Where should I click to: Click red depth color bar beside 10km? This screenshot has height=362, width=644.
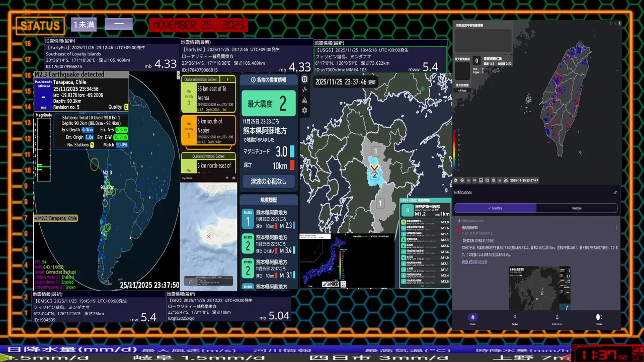coord(292,165)
